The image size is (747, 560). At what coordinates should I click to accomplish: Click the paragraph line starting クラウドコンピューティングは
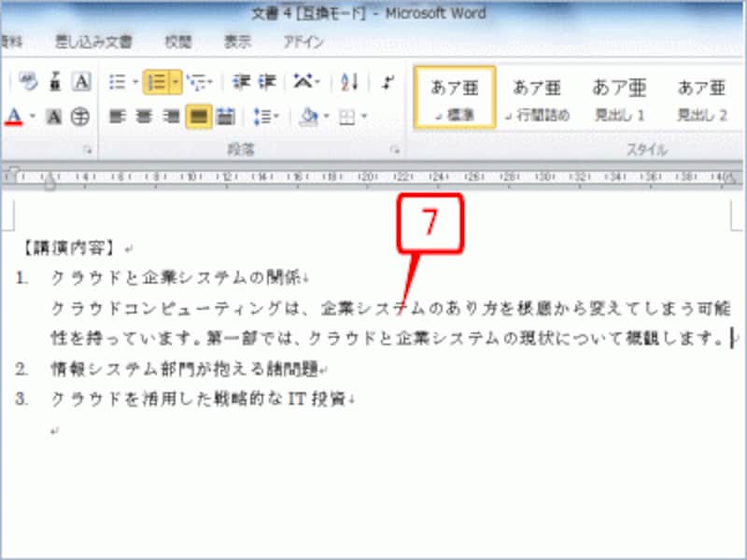[x=390, y=309]
